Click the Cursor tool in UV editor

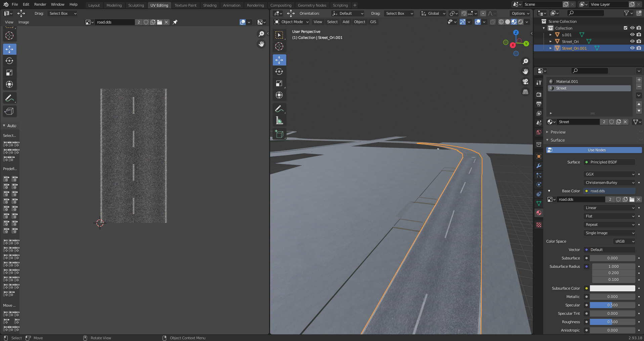point(9,36)
